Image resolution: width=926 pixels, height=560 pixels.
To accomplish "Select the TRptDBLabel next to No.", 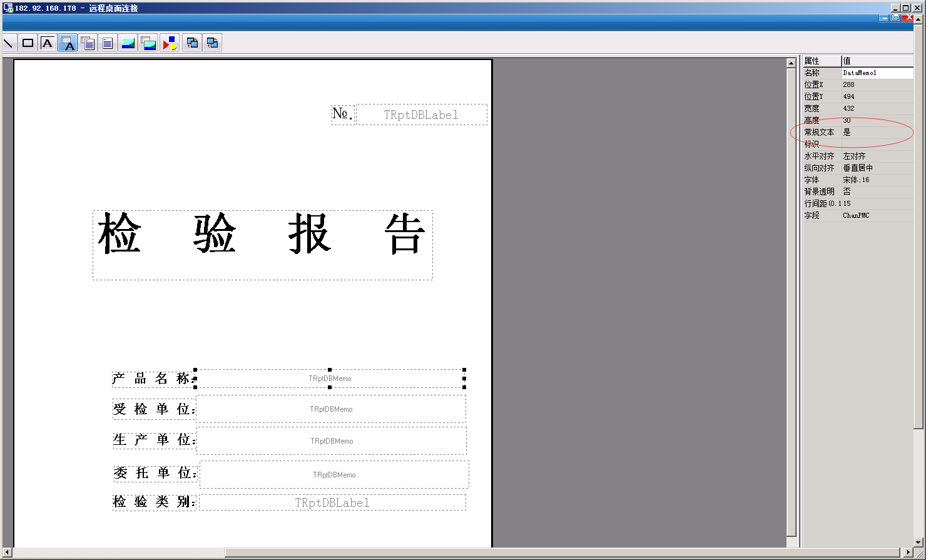I will [421, 115].
